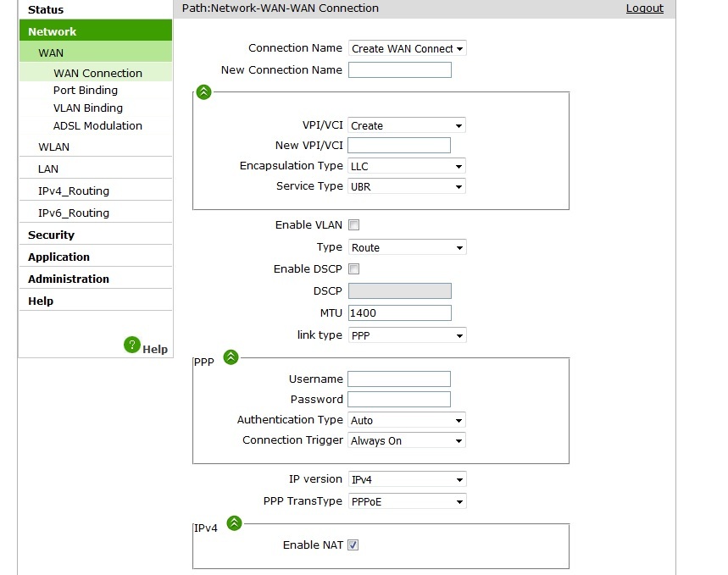Open the Authentication Type dropdown
This screenshot has height=575, width=728.
click(407, 420)
